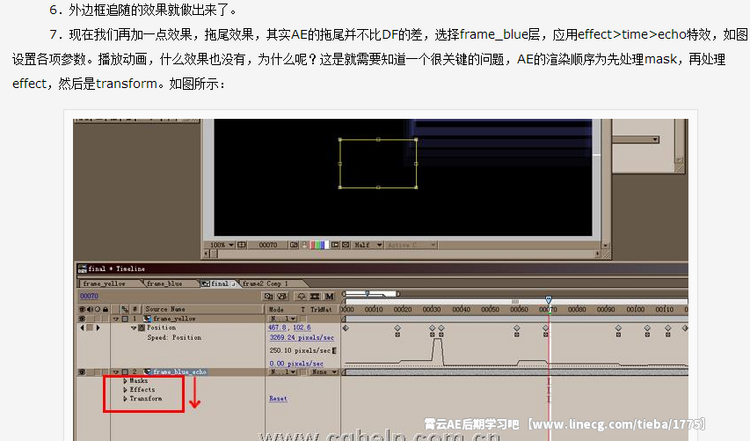Image resolution: width=750 pixels, height=441 pixels.
Task: Click the label color box of frame_blue_echo
Action: pos(125,372)
